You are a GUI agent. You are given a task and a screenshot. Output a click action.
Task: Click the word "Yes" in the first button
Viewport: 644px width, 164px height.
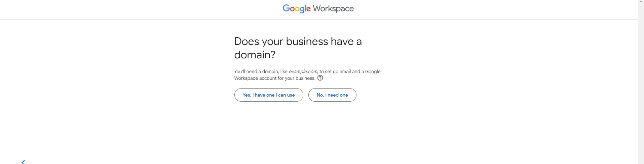coord(247,95)
